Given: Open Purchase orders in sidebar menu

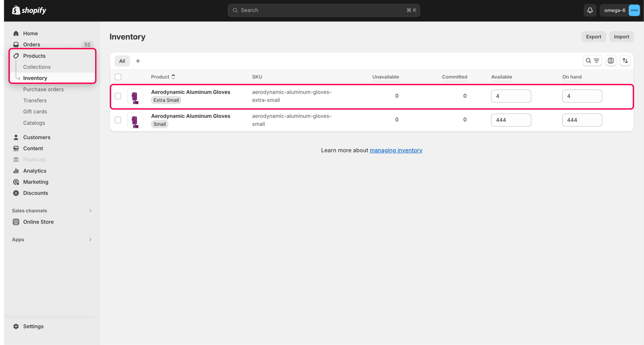Looking at the screenshot, I should click(43, 89).
